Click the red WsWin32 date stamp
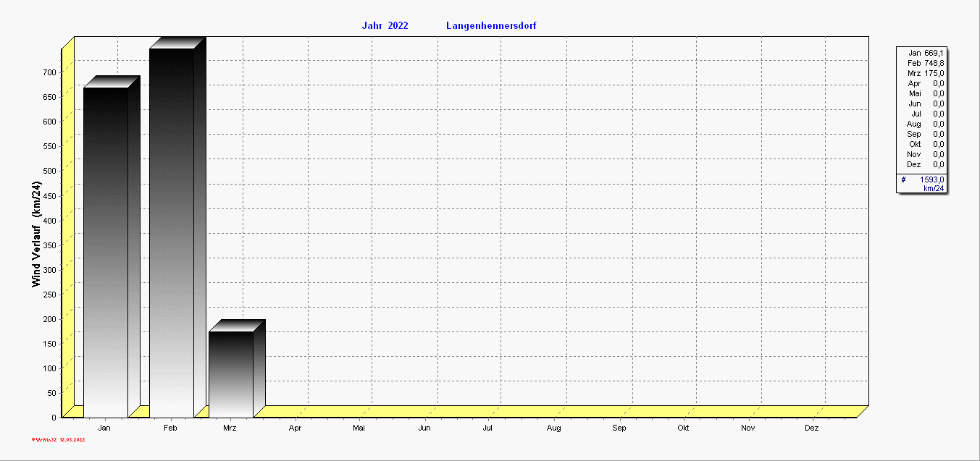The image size is (980, 461). point(59,439)
